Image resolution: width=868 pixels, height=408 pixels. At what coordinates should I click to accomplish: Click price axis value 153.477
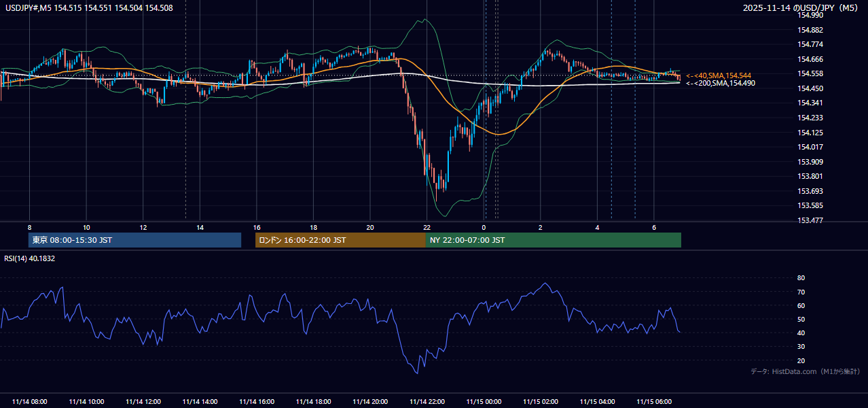click(810, 220)
